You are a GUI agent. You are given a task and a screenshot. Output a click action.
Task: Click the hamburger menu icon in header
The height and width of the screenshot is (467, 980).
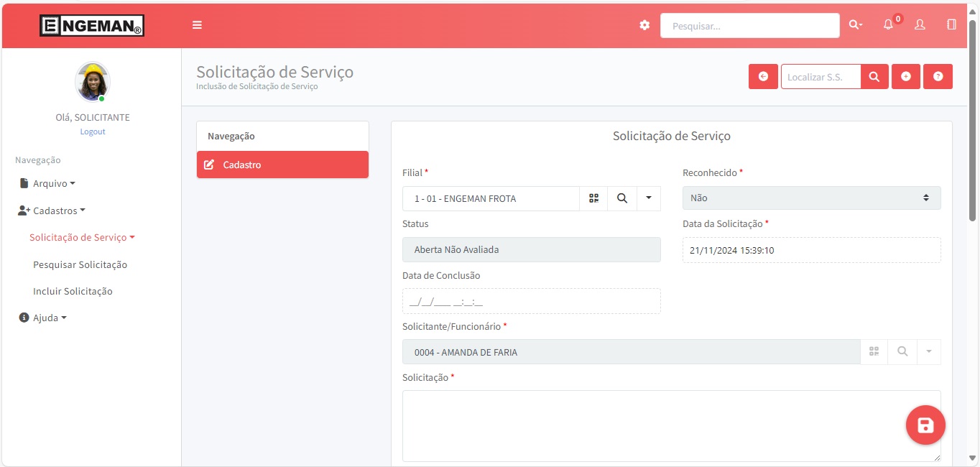(x=197, y=25)
